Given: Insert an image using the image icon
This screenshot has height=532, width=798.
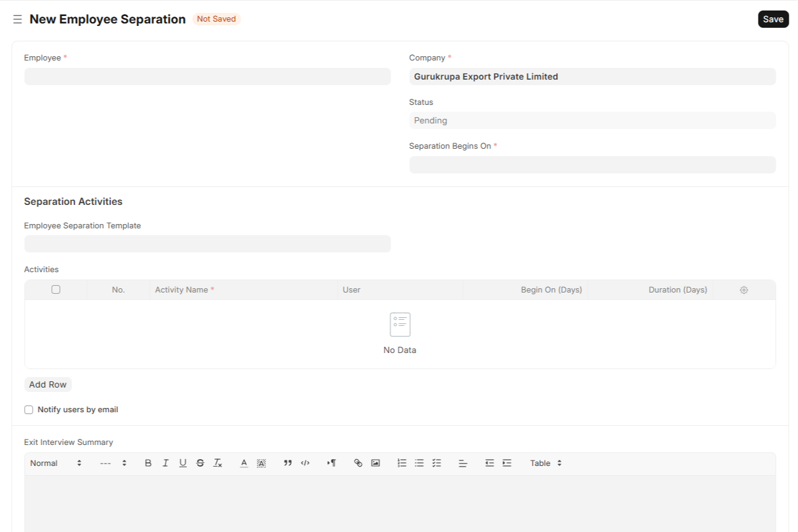Looking at the screenshot, I should (375, 463).
